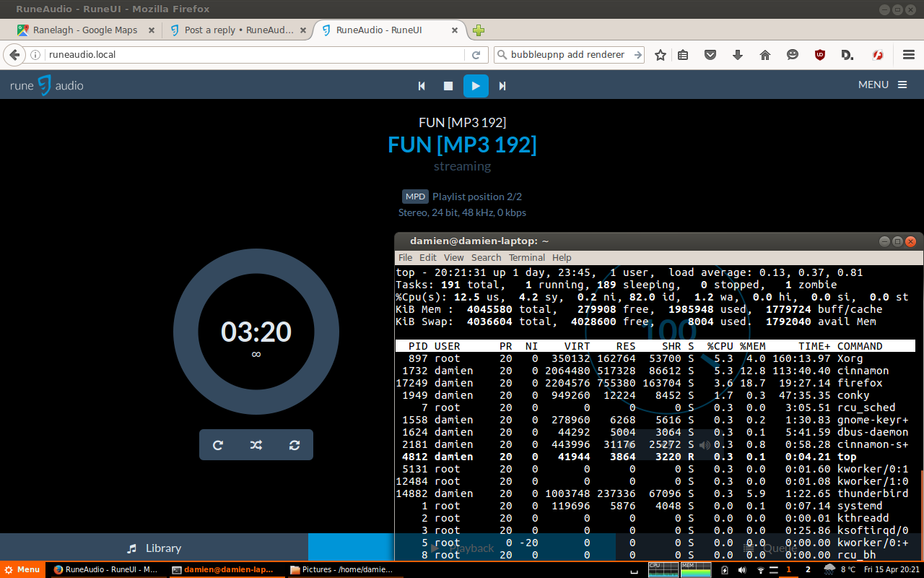The image size is (924, 578).
Task: Click the circular time progress knob
Action: [256, 332]
